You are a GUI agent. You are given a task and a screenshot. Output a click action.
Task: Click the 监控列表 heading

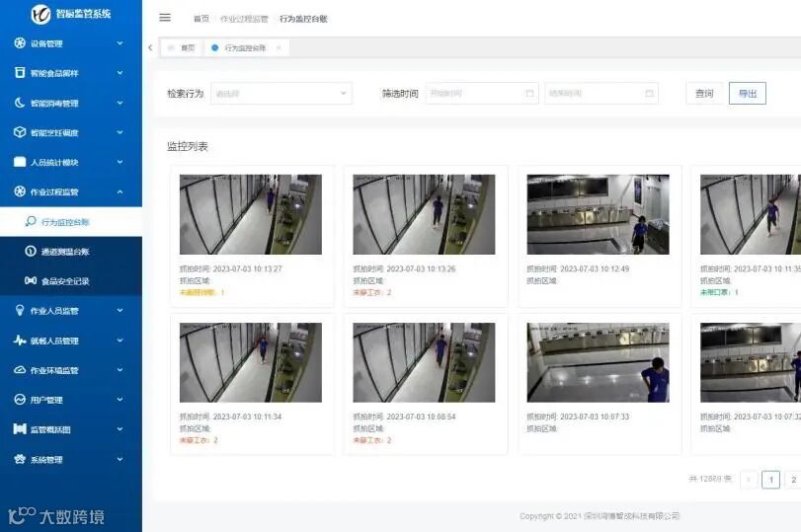point(188,146)
